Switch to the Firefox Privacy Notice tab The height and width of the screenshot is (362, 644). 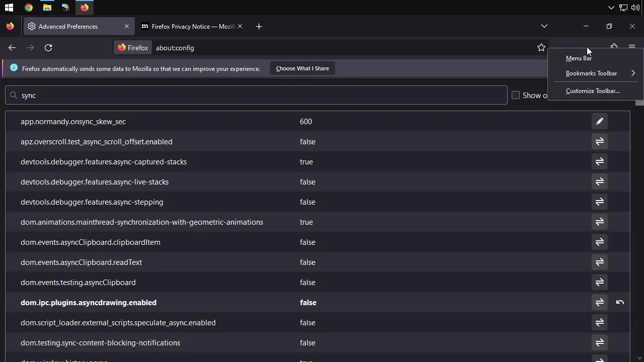191,27
